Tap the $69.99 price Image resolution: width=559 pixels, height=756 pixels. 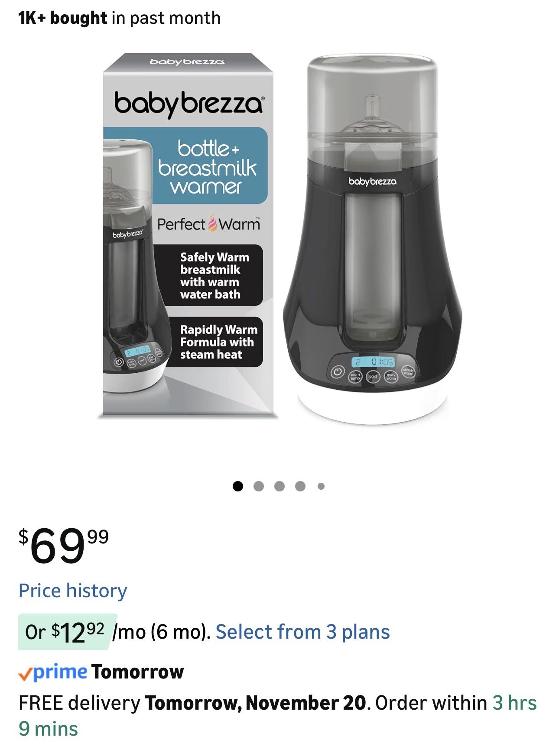click(64, 546)
